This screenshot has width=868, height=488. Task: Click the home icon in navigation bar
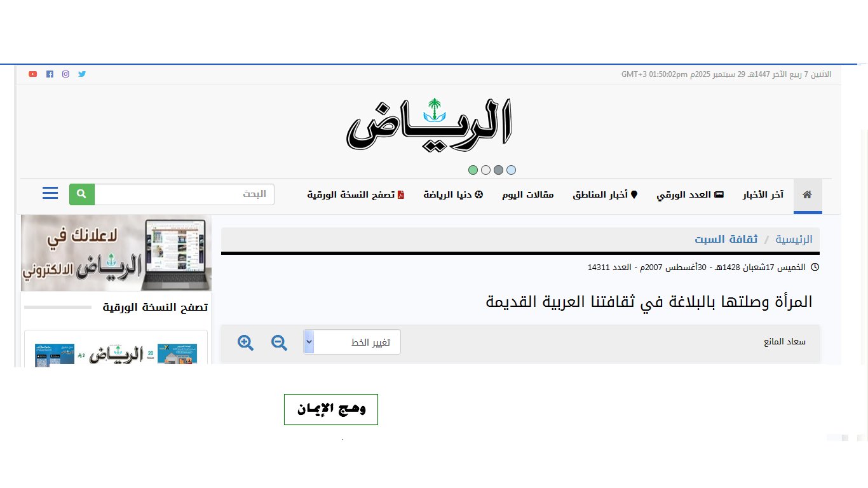pos(807,195)
